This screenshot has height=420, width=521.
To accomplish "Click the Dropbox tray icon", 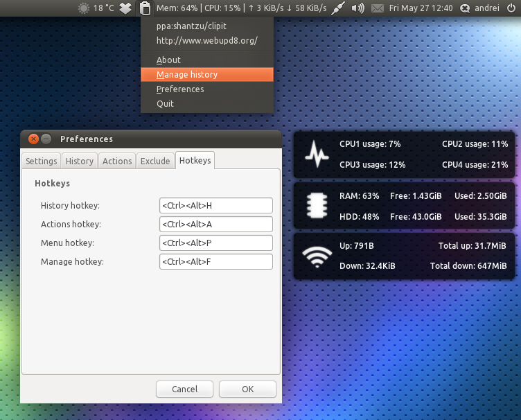I will coord(125,8).
